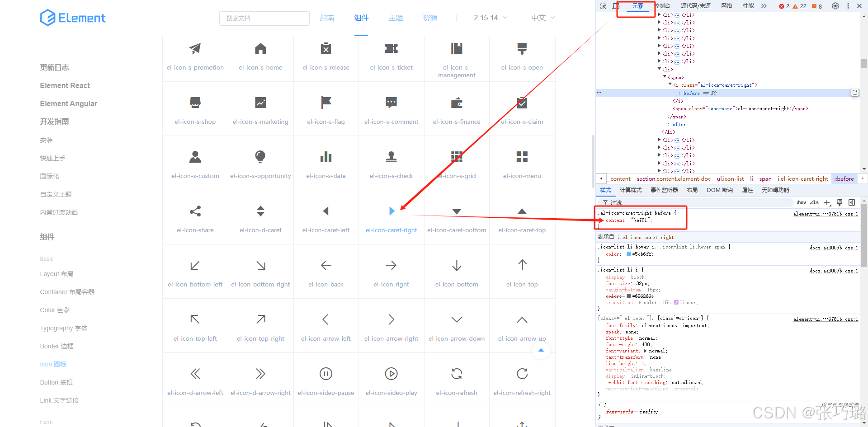Click the el-icon-s-comment speech bubble icon
Viewport: 868px width, 427px height.
(391, 103)
